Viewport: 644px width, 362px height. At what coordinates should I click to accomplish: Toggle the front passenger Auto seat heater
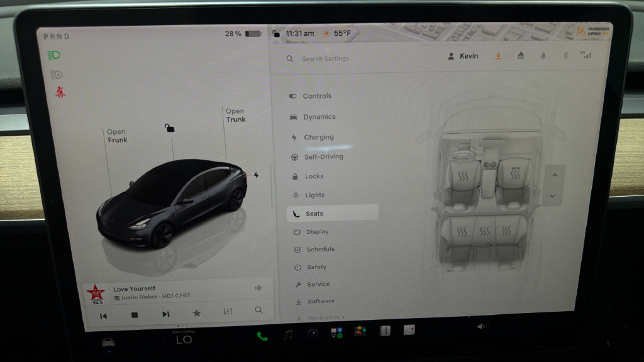514,173
